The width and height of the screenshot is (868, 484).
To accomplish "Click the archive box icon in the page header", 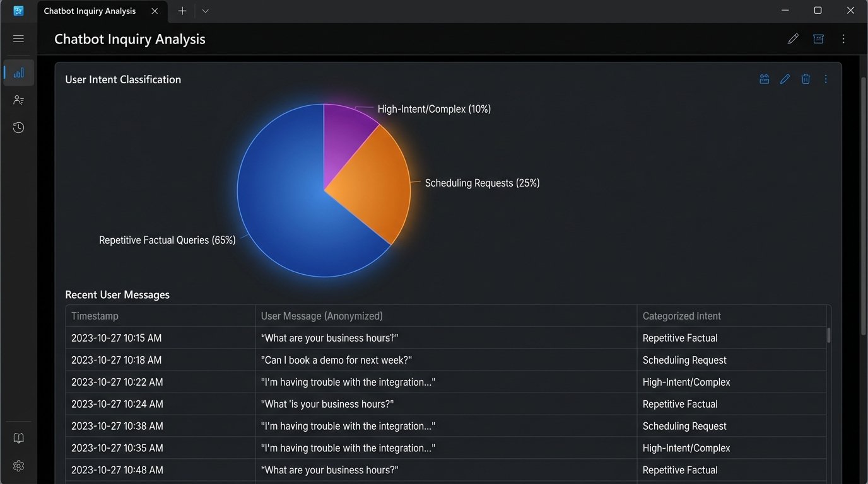I will point(818,39).
